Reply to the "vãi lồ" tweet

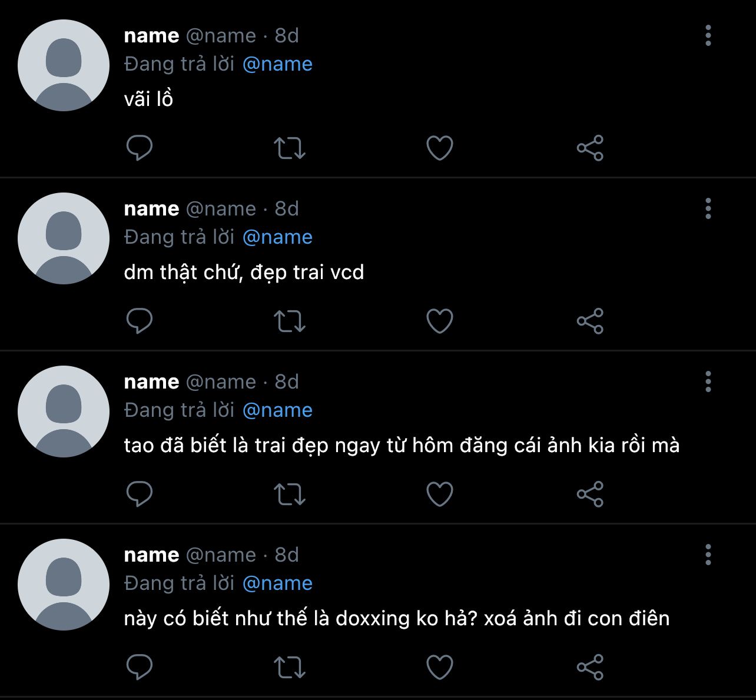pyautogui.click(x=140, y=148)
